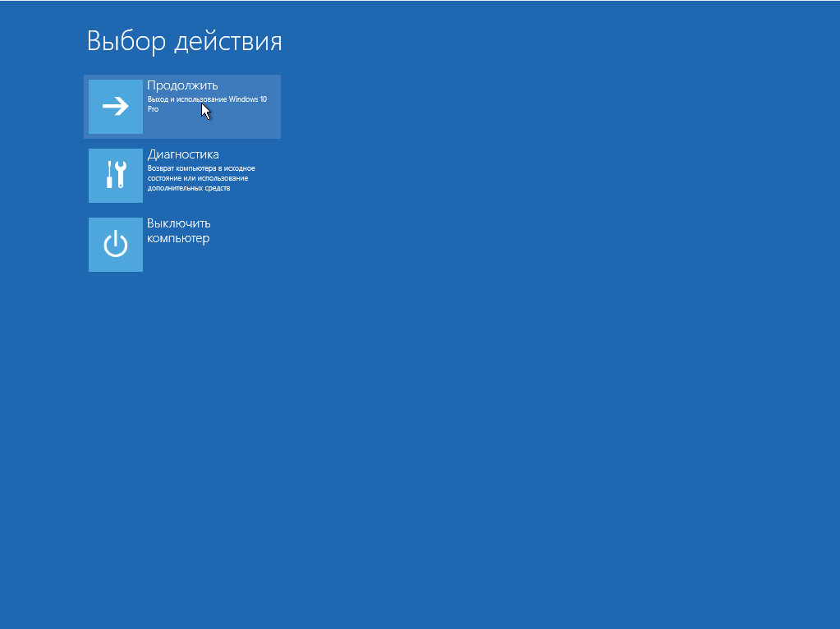Click 'Выход и использование Windows 10 Pro' text
This screenshot has width=840, height=629.
tap(207, 104)
